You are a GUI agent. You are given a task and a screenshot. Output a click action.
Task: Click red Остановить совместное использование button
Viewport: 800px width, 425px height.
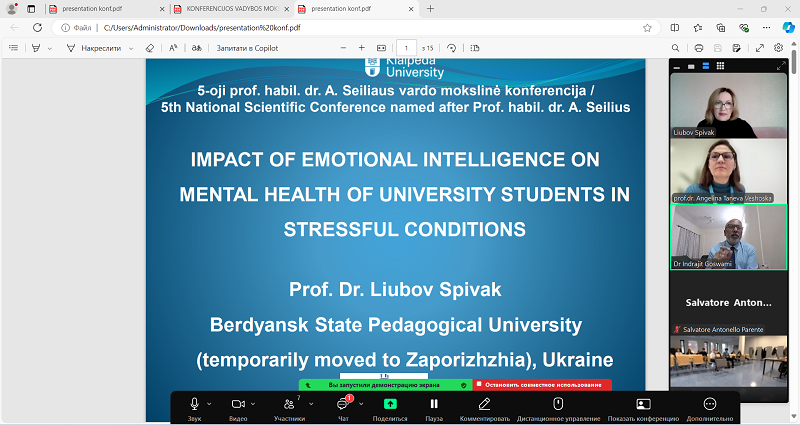point(542,385)
